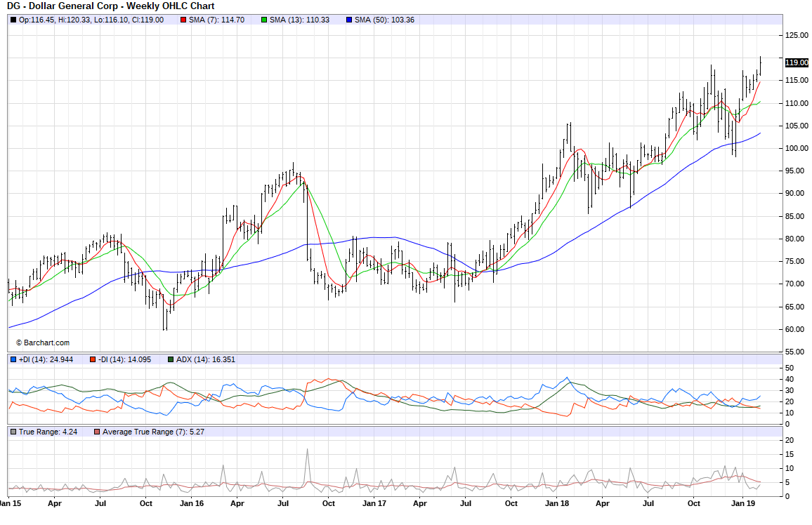Click the red -DI (14) legend swatch
Image resolution: width=812 pixels, height=525 pixels.
click(93, 359)
